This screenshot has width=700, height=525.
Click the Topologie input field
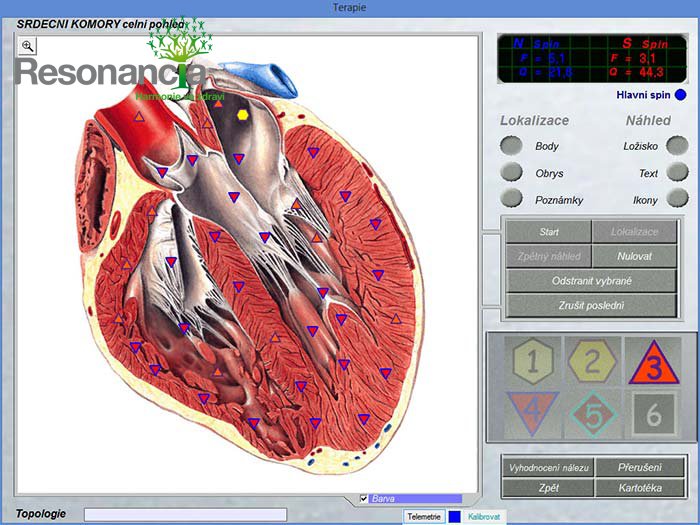(x=185, y=514)
